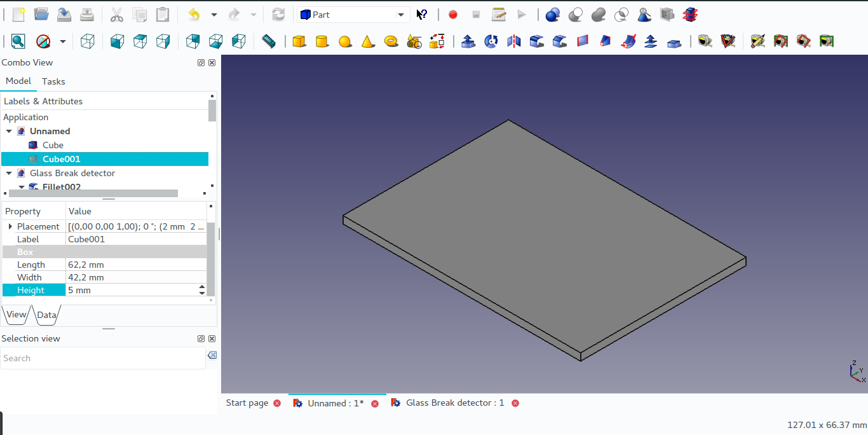Increase Height with the spinner up arrow
Screen dimensions: 868x435
[202, 287]
